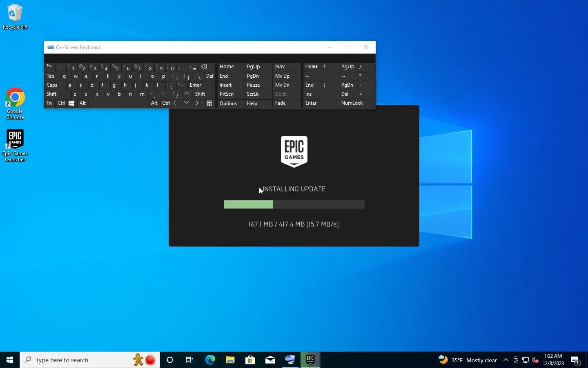Toggle the Fn key
Viewport: 588px width, 368px height.
pyautogui.click(x=49, y=103)
